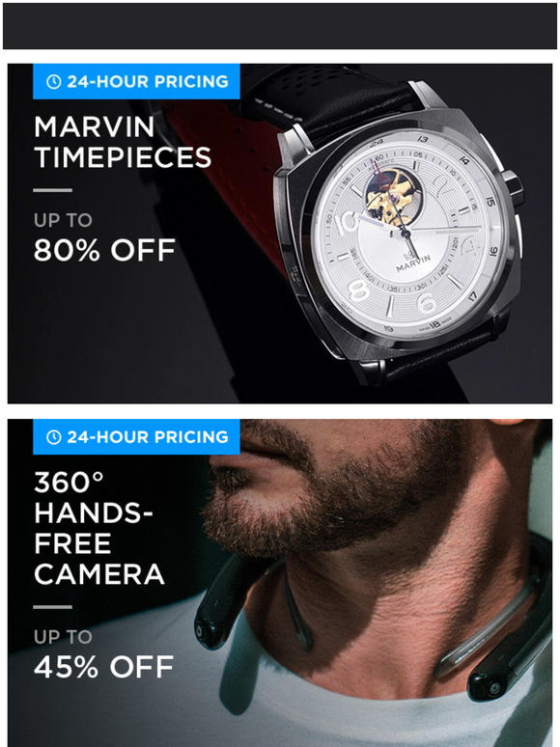Click the left neckband camera lens
Image resolution: width=560 pixels, height=747 pixels.
coord(201,631)
